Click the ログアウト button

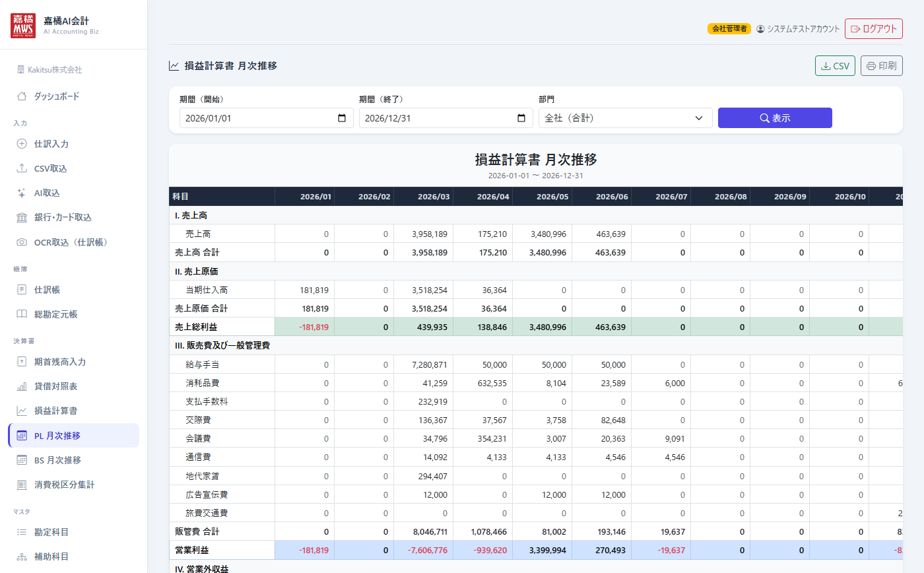pyautogui.click(x=874, y=29)
